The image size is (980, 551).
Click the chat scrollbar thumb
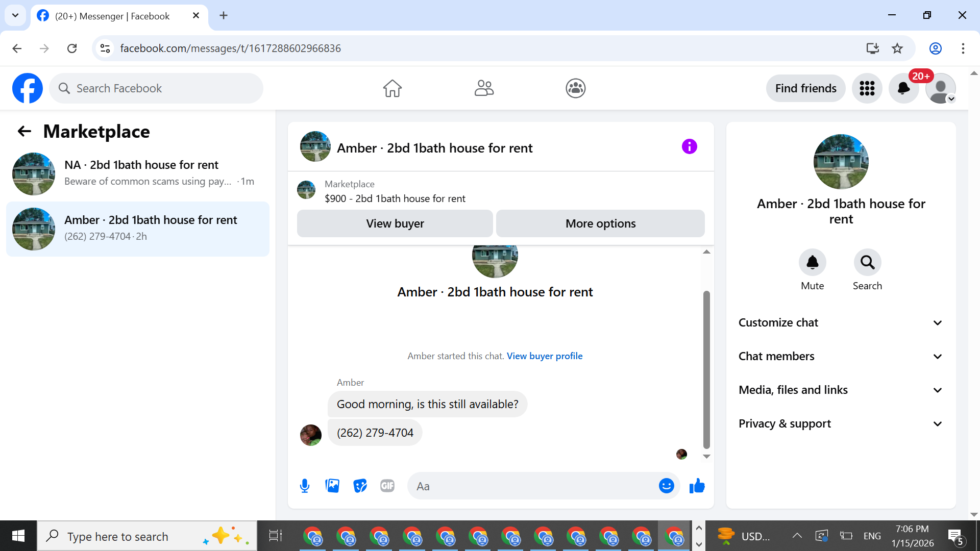[706, 369]
